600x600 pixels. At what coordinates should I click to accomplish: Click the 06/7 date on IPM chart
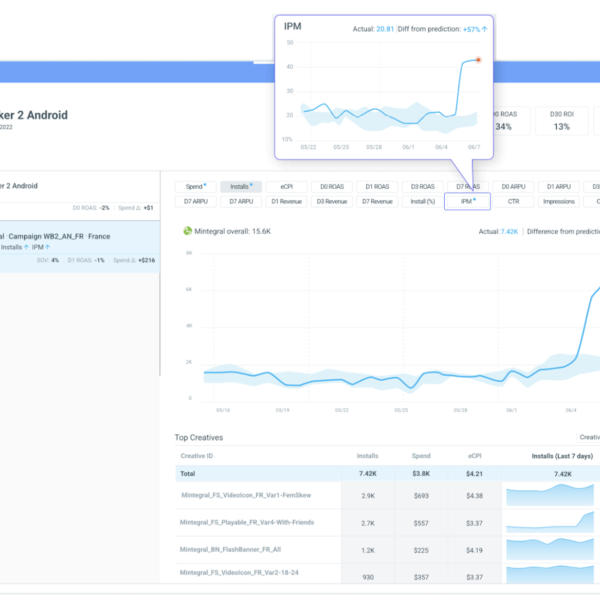[x=474, y=147]
